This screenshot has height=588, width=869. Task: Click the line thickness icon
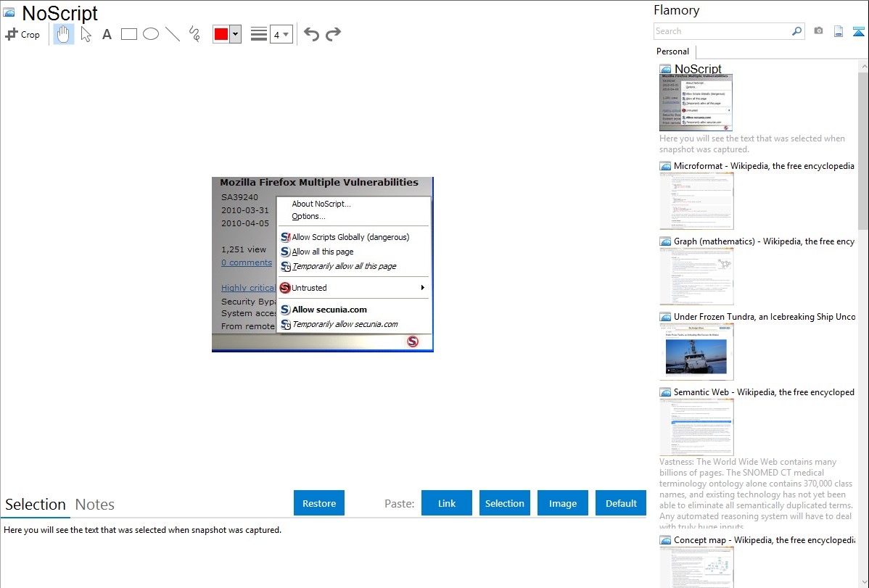click(259, 34)
